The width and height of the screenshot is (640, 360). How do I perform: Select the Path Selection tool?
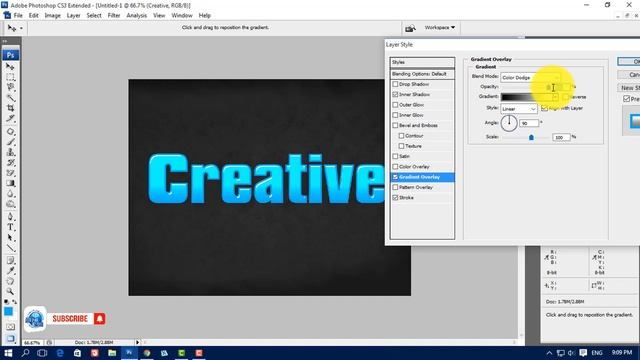click(11, 238)
